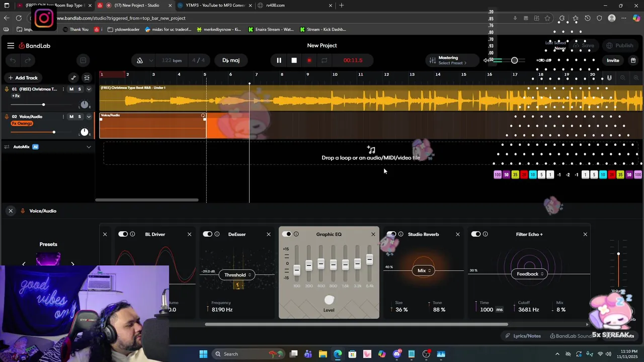Toggle track height collapse icon
The height and width of the screenshot is (362, 644).
pos(87,78)
